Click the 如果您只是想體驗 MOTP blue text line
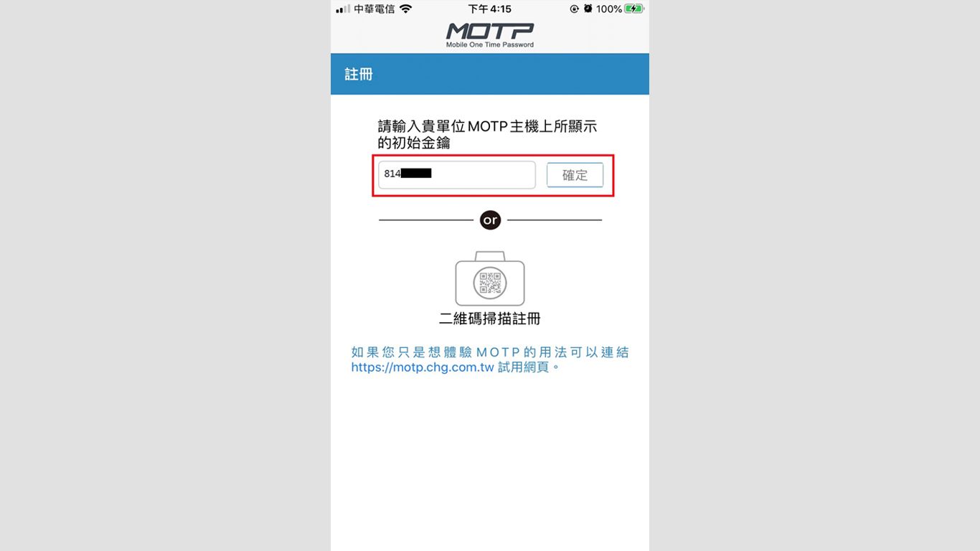The height and width of the screenshot is (551, 980). click(490, 352)
